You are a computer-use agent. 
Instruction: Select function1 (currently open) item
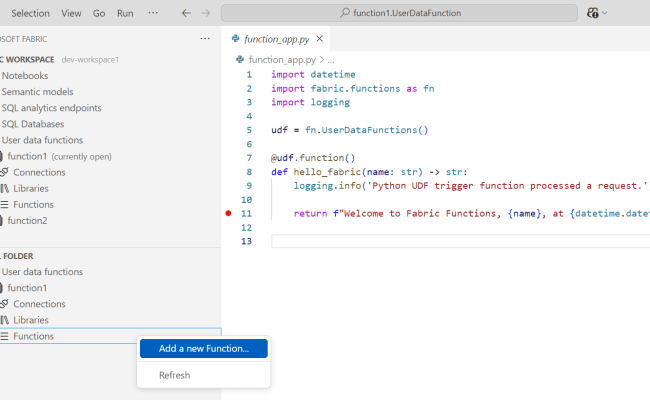pyautogui.click(x=59, y=156)
